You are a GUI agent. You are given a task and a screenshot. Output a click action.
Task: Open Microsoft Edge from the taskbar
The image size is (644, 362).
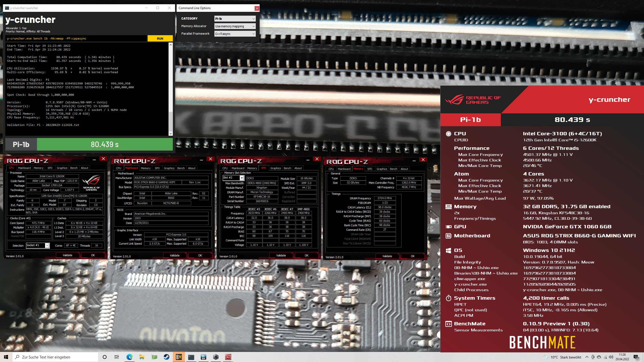click(x=129, y=357)
